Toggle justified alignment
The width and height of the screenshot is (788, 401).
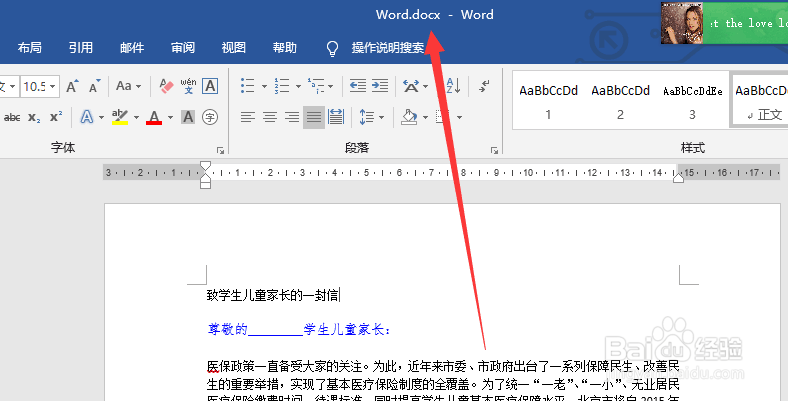(x=314, y=118)
